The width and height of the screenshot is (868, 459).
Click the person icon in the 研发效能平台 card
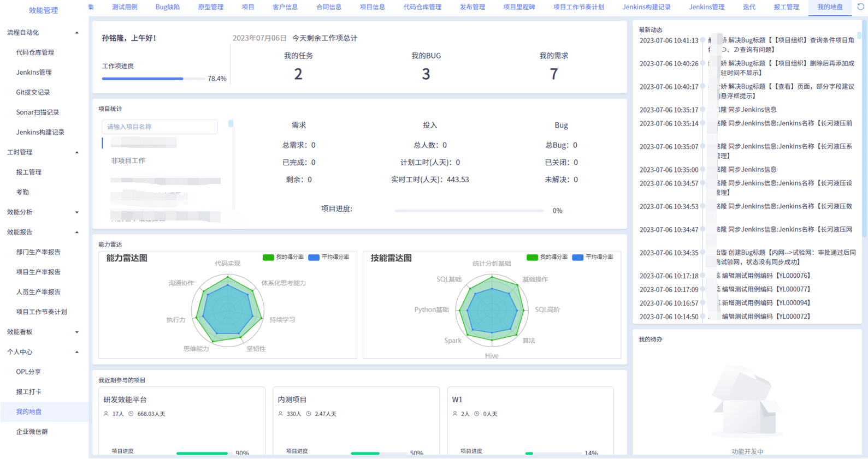click(x=106, y=414)
